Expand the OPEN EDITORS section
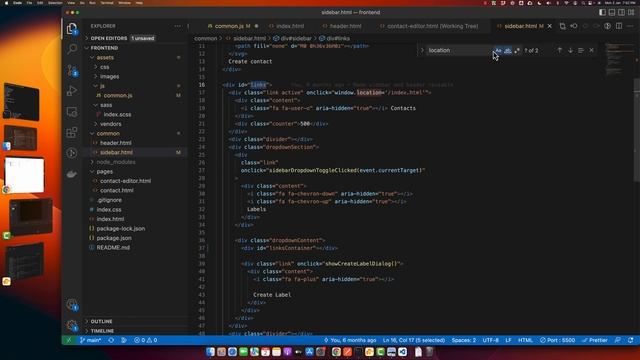The height and width of the screenshot is (360, 640). coord(136,38)
